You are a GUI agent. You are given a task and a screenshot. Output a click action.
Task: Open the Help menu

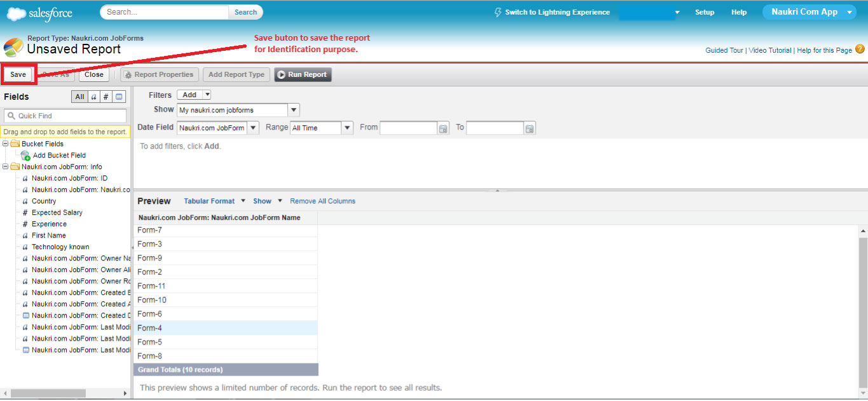739,11
